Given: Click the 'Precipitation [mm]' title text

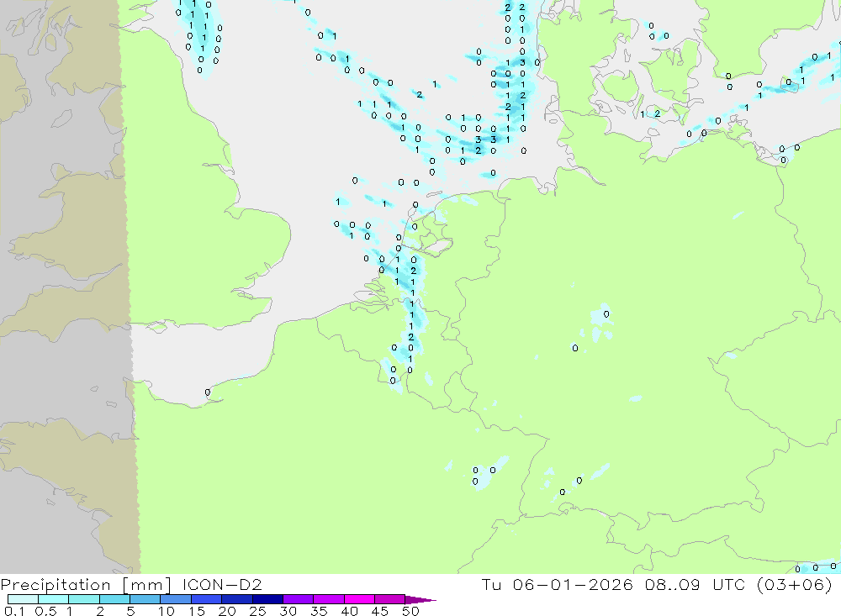Looking at the screenshot, I should click(86, 585).
